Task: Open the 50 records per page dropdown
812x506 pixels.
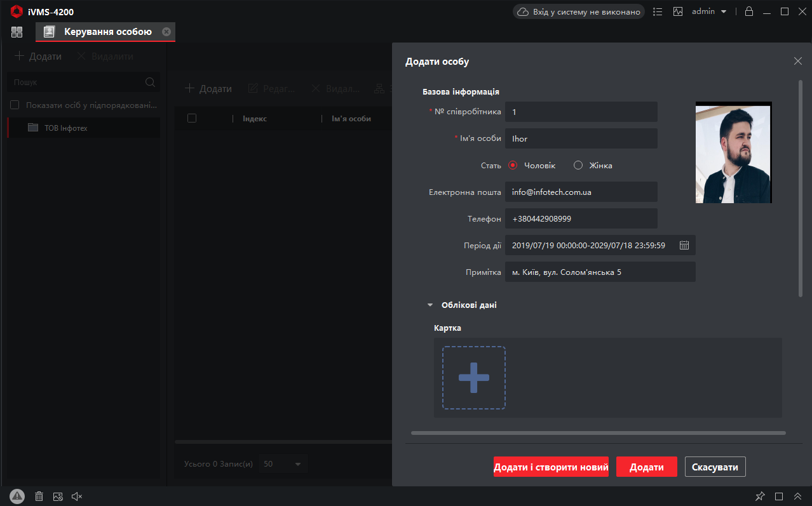Action: point(282,464)
